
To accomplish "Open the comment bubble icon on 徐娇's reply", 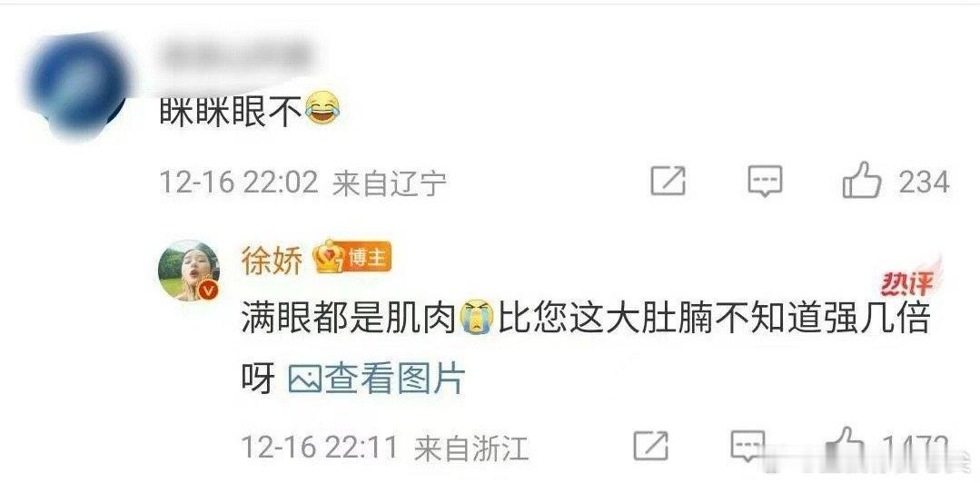I will [747, 446].
